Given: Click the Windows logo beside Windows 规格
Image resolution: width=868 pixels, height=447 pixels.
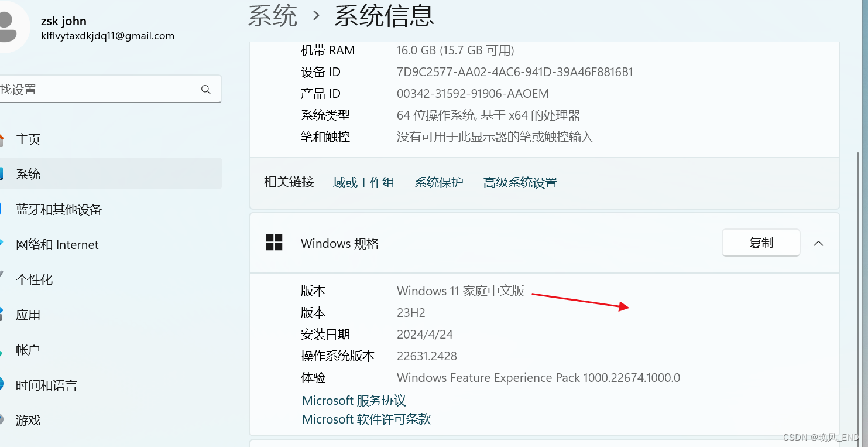Looking at the screenshot, I should pyautogui.click(x=274, y=243).
